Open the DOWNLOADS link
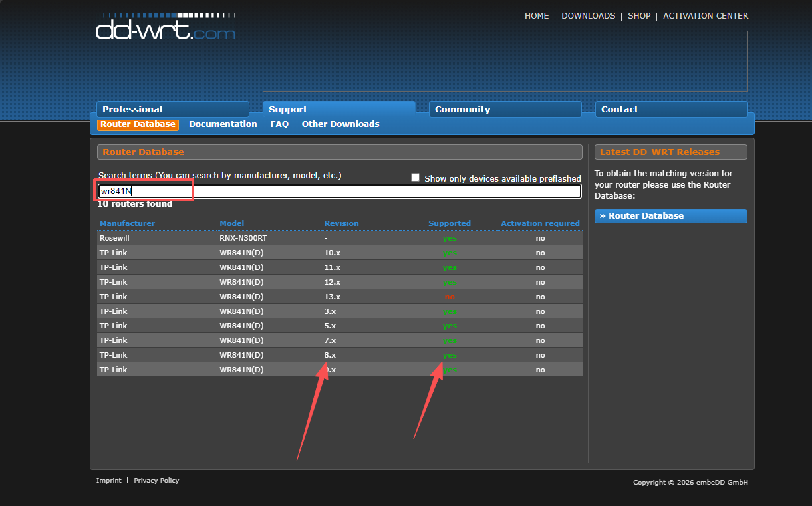This screenshot has width=812, height=506. click(x=589, y=16)
